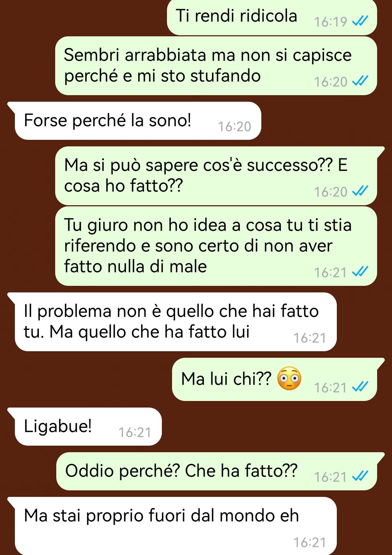Screen dimensions: 392x555
Task: Select the "Tu giuro non ho idea" message
Action: pyautogui.click(x=216, y=246)
